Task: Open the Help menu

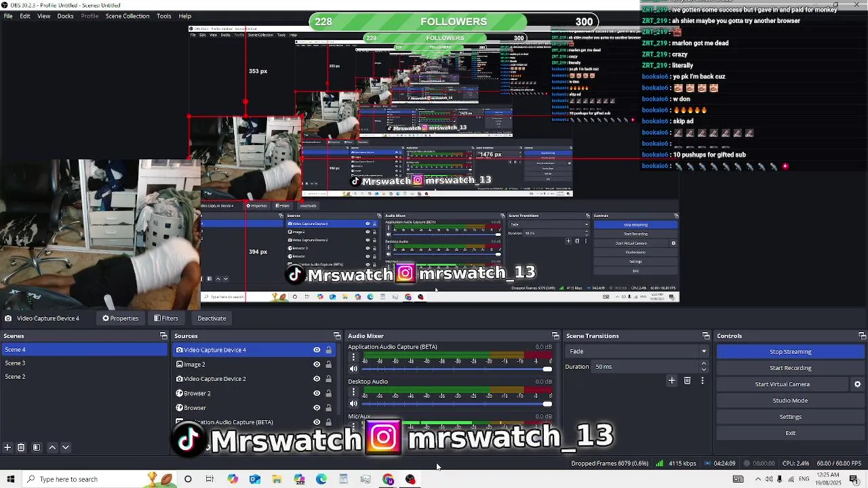Action: pyautogui.click(x=184, y=16)
